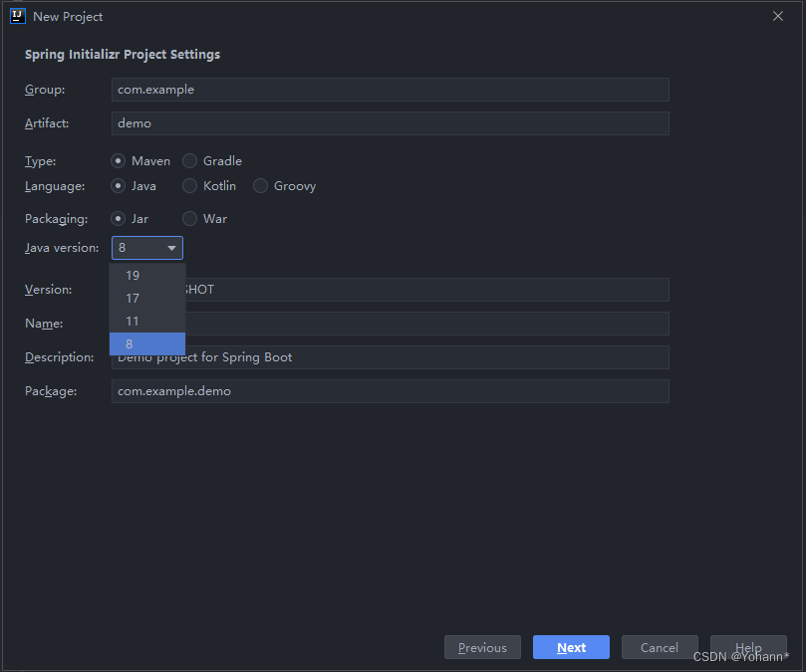Pick highlighted Java version 8 option
Screen dimensions: 806x672
pos(147,344)
